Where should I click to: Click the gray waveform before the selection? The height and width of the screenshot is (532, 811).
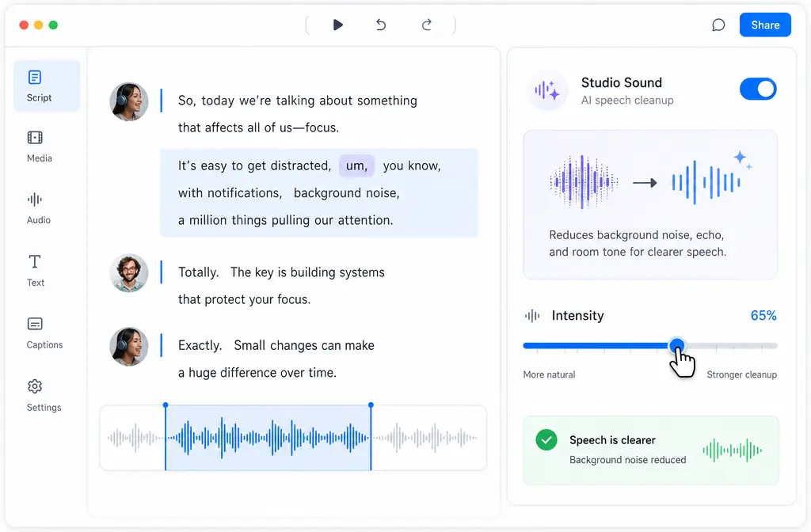tap(134, 438)
